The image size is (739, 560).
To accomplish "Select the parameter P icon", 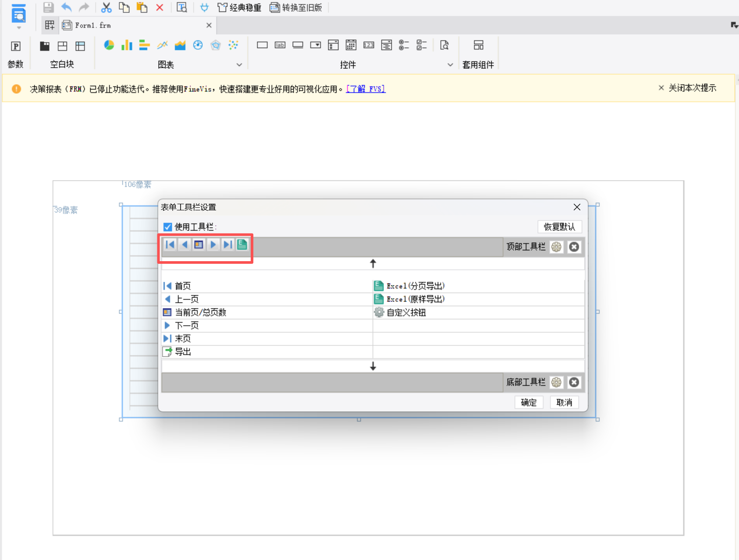I will click(x=16, y=46).
